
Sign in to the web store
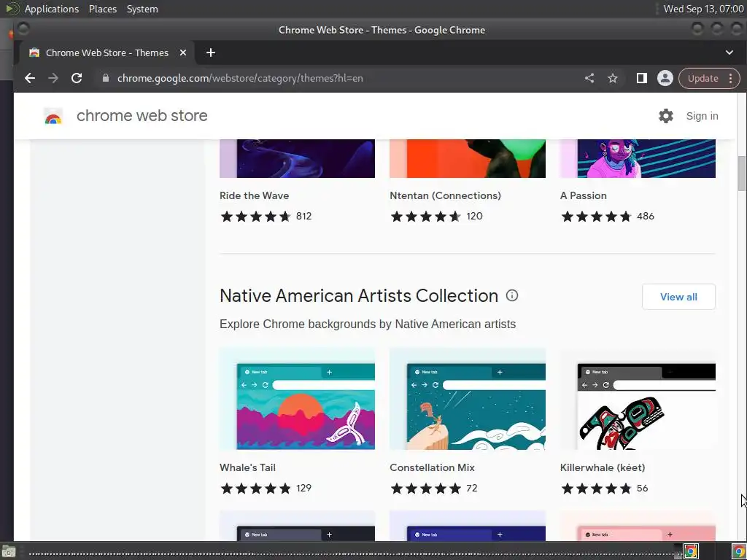tap(702, 116)
